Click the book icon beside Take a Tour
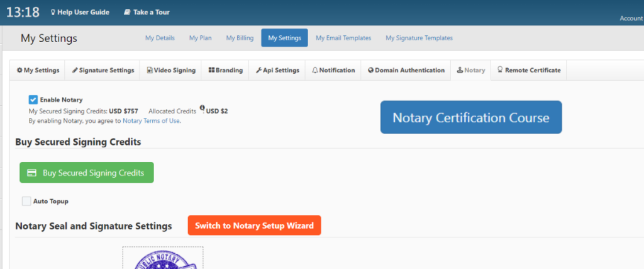 pos(127,13)
